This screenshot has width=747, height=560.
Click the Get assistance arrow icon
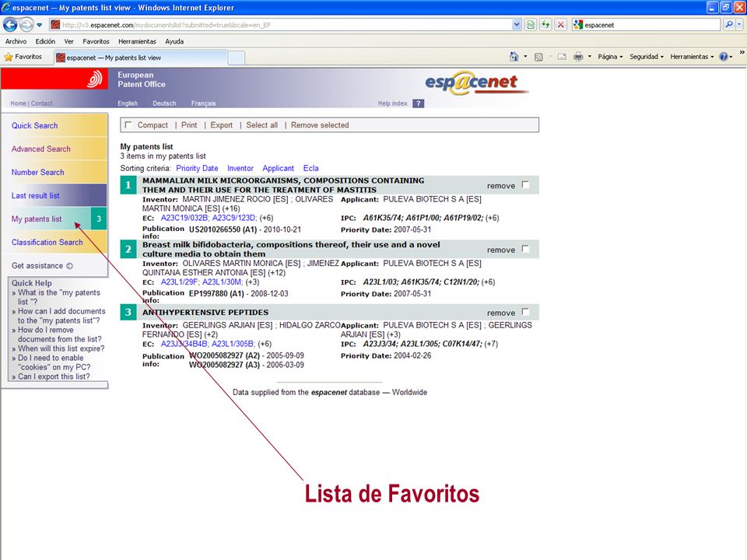[x=69, y=266]
